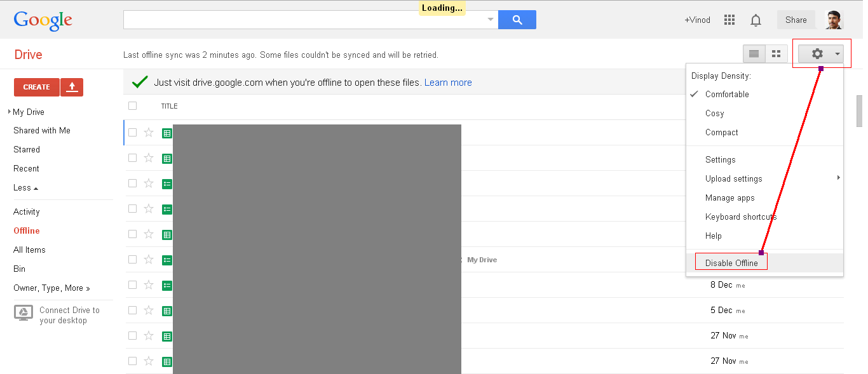Switch to list view of files
Screen dimensions: 868x374
(x=754, y=54)
